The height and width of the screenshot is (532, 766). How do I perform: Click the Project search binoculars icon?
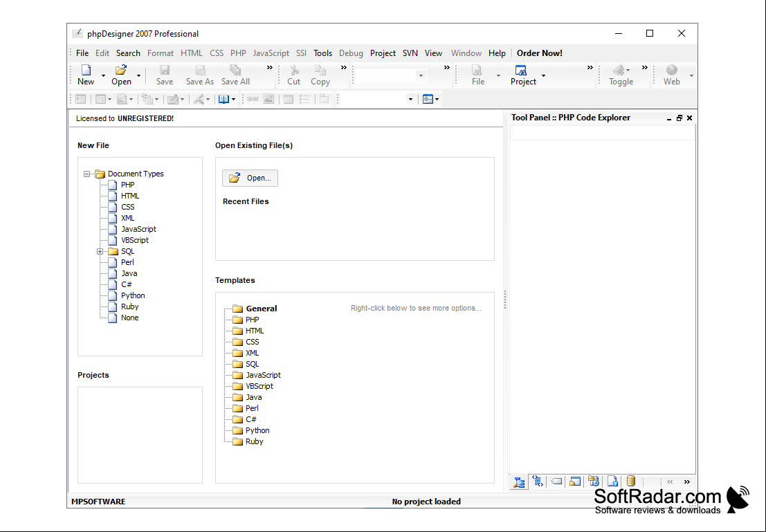(521, 71)
